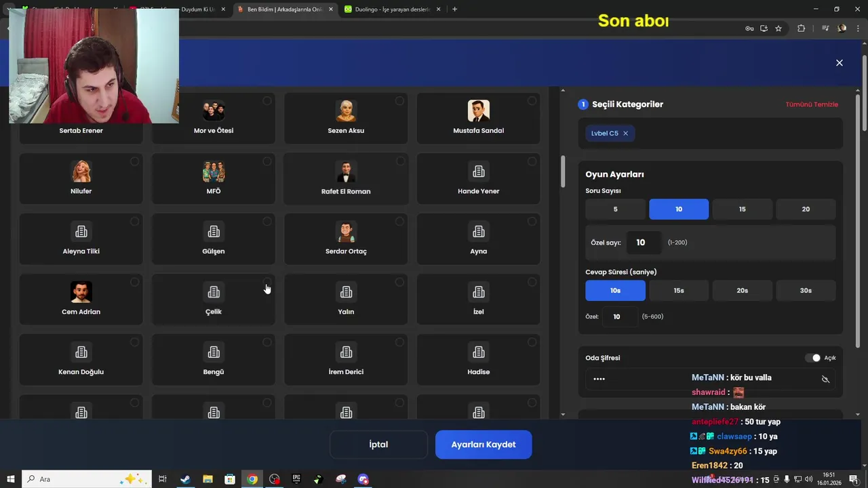Tick the selection circle on Serdar Ortaç
The width and height of the screenshot is (868, 488).
(399, 222)
